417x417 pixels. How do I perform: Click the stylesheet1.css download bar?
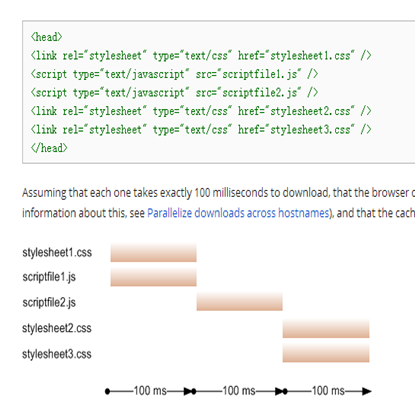(153, 253)
